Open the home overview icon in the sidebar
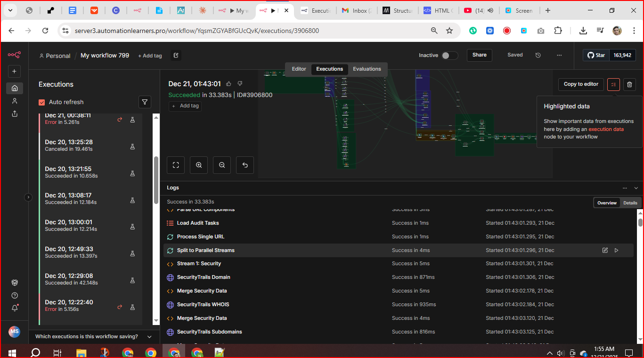This screenshot has height=358, width=644. [15, 88]
